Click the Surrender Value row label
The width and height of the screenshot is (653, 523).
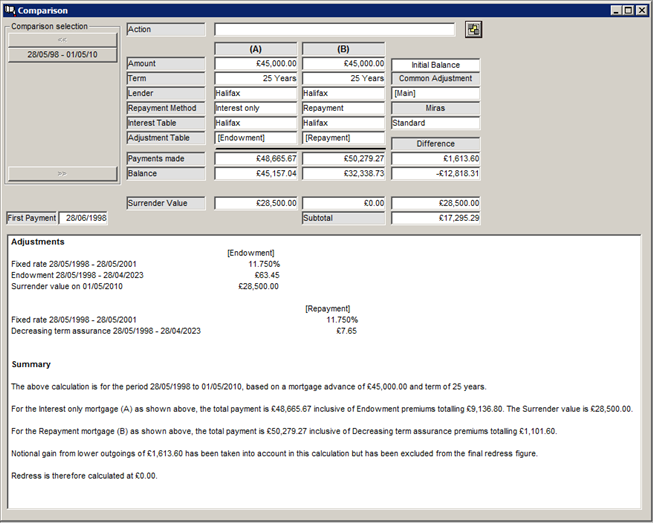(166, 203)
